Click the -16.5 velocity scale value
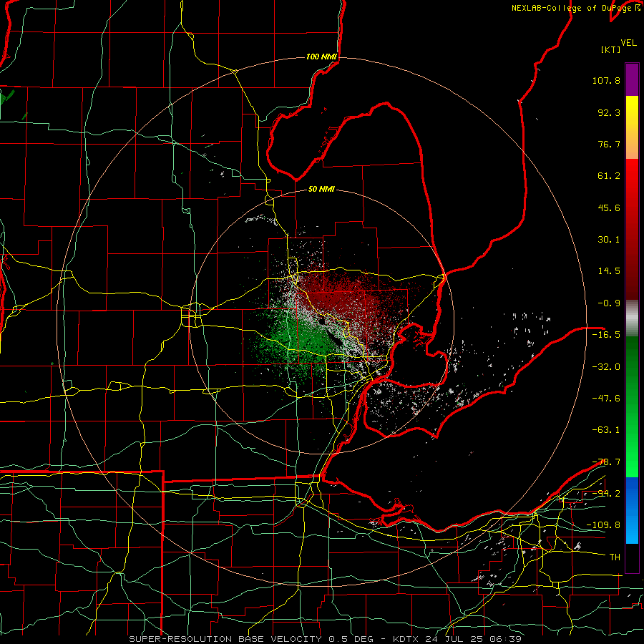Viewport: 644px width, 644px height. point(606,335)
